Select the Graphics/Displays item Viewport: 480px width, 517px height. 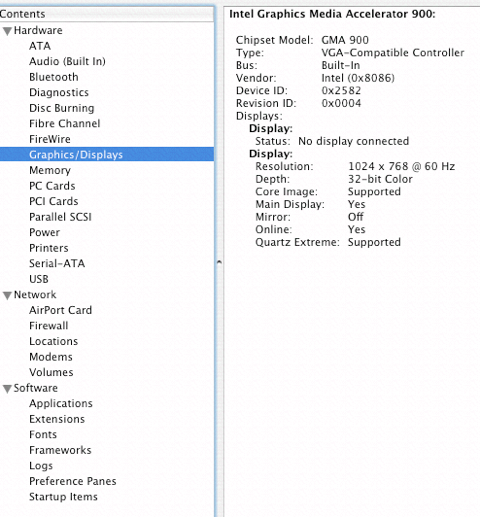point(107,154)
